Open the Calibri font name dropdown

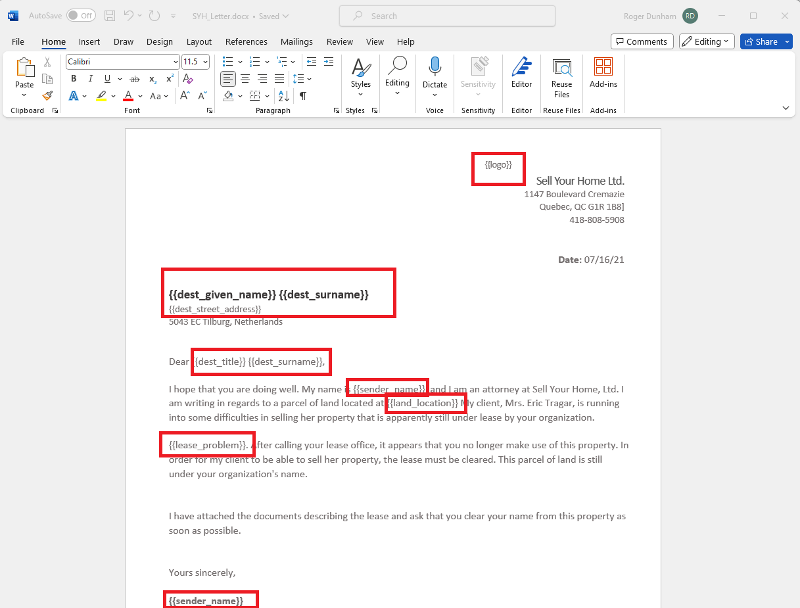point(176,62)
